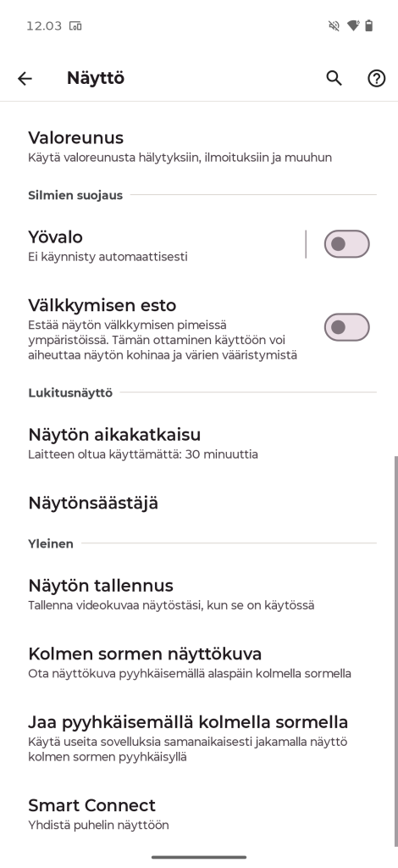Tap the back arrow icon
The image size is (398, 868).
[25, 79]
